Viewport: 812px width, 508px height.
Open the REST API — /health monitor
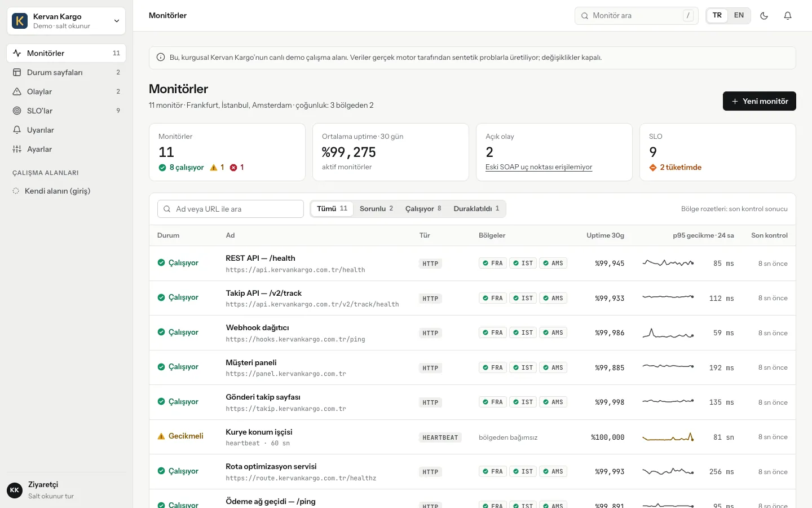261,258
